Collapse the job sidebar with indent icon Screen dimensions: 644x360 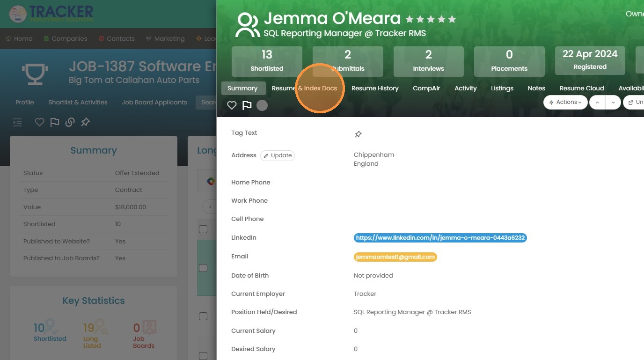point(17,122)
